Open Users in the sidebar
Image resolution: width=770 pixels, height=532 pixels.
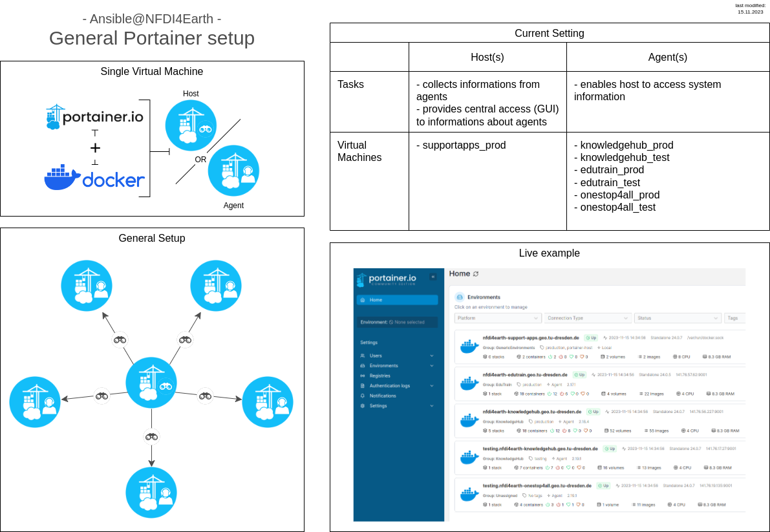[x=375, y=356]
